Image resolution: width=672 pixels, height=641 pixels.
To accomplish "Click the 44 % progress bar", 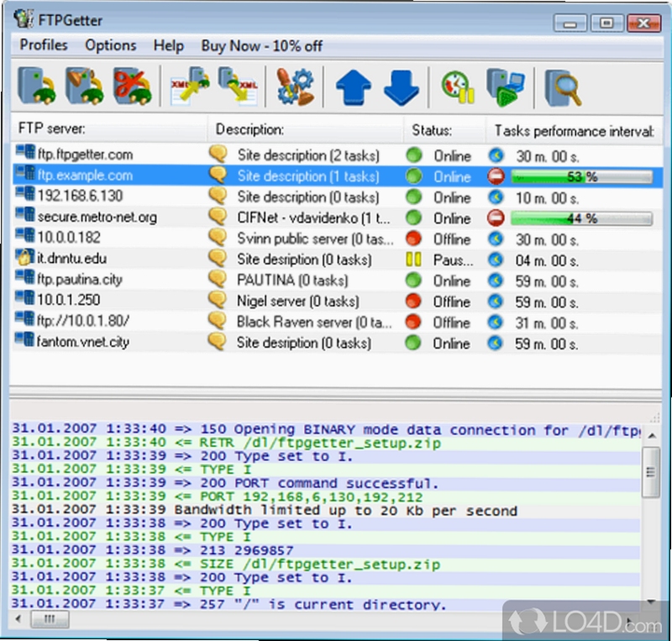I will pos(581,218).
